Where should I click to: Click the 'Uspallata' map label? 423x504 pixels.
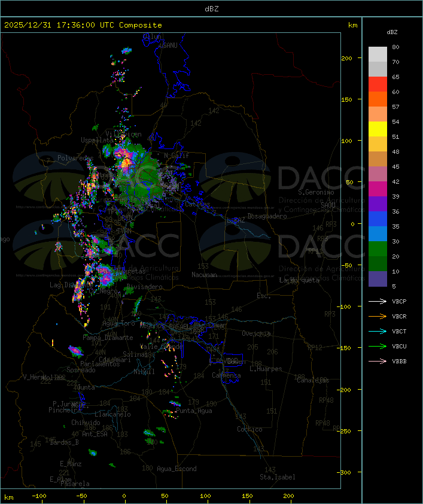click(97, 140)
